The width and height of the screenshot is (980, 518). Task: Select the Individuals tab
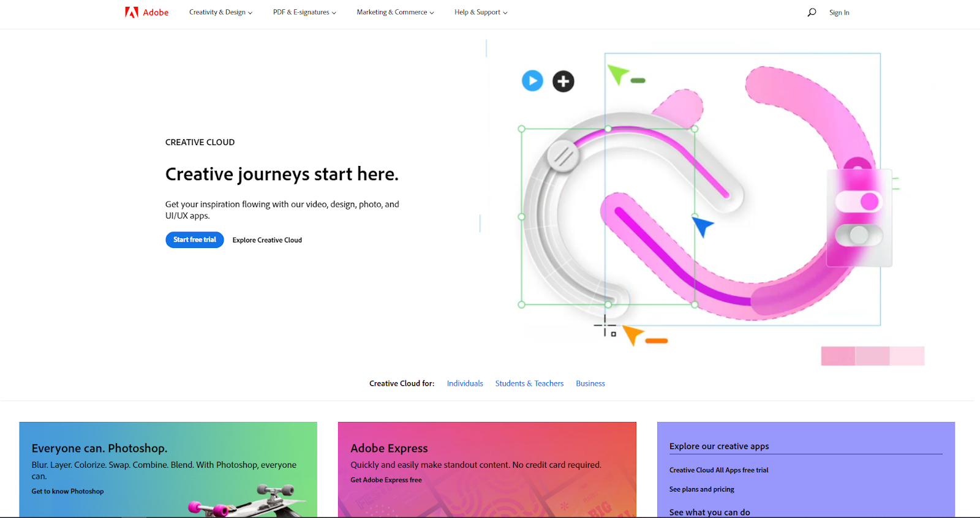[x=465, y=383]
